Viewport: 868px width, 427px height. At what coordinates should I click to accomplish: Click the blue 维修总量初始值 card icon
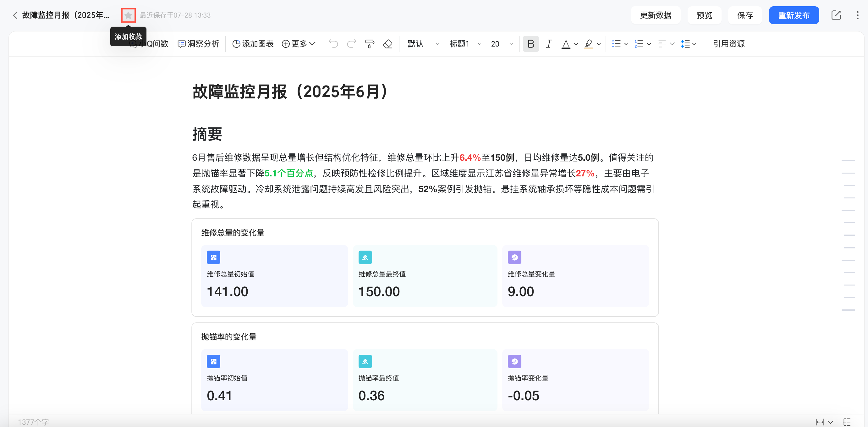(x=213, y=257)
